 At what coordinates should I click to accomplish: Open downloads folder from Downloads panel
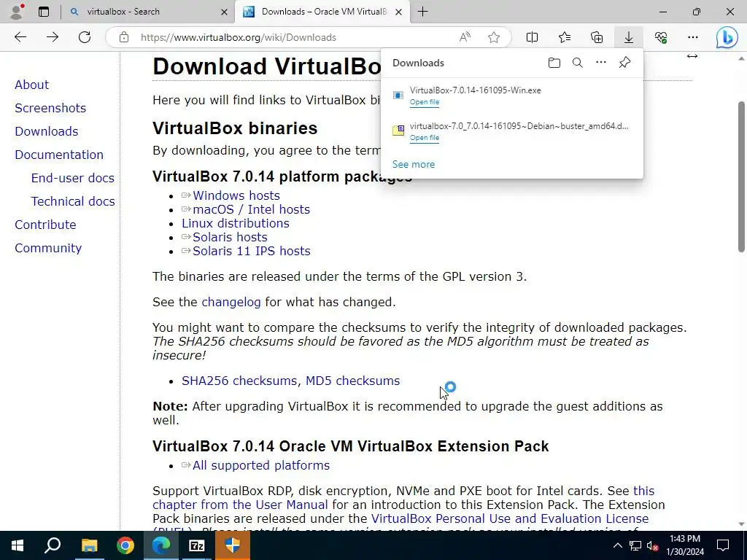554,63
